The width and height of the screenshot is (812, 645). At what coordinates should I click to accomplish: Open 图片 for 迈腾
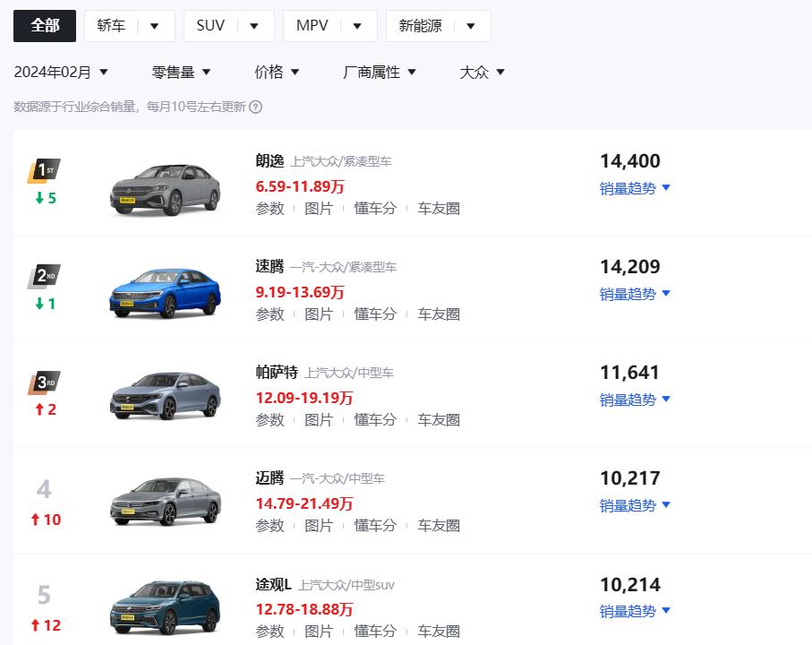click(x=319, y=525)
